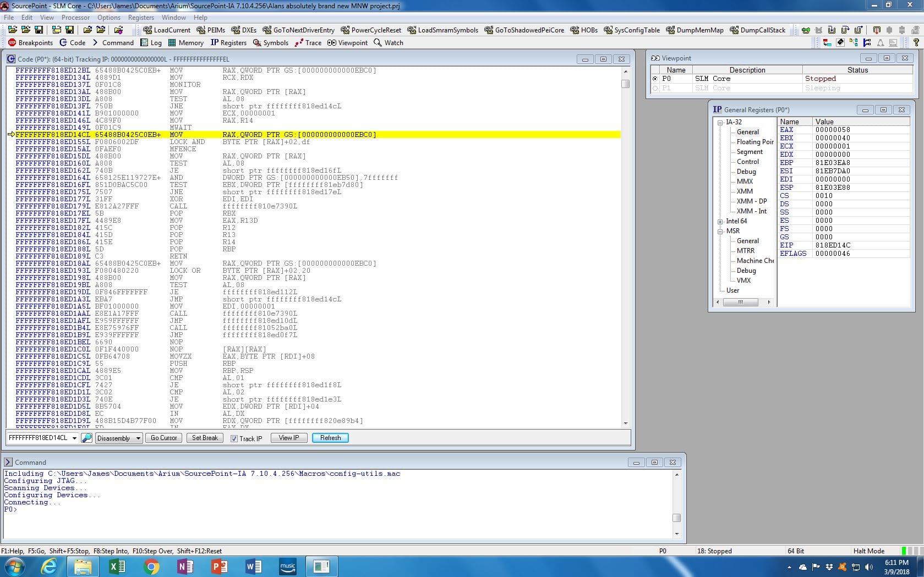Click the registers tree horizontal scrollbar thumb
Screen dimensions: 924x577
click(x=741, y=302)
